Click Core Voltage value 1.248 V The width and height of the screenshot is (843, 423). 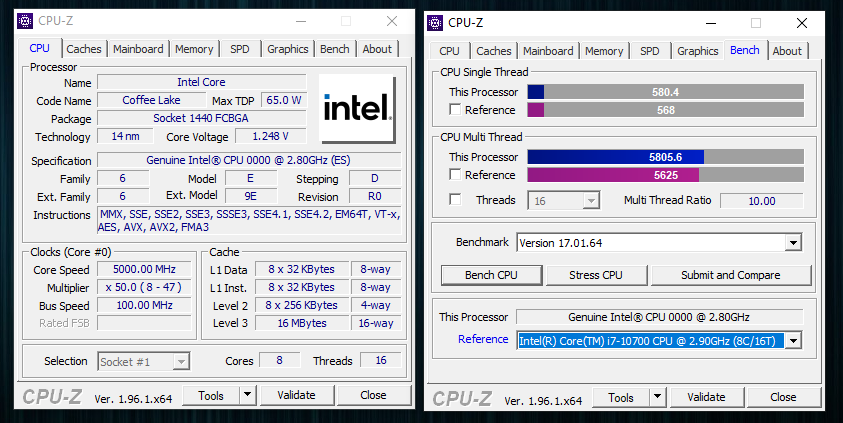tap(270, 137)
